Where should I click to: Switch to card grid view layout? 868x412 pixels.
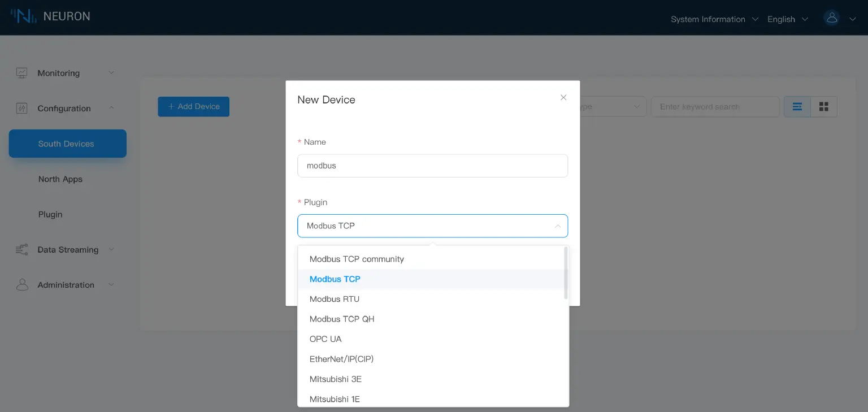click(x=823, y=106)
